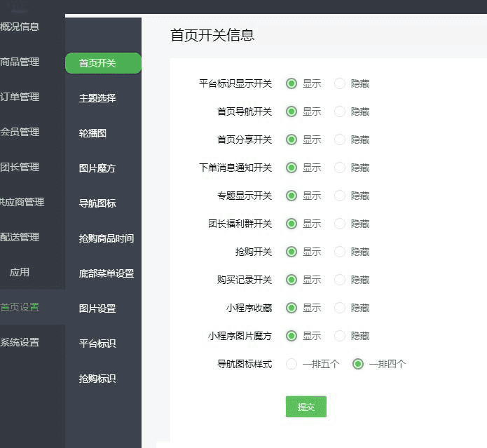Select 平台标识 submenu item
This screenshot has height=448, width=487.
(97, 344)
